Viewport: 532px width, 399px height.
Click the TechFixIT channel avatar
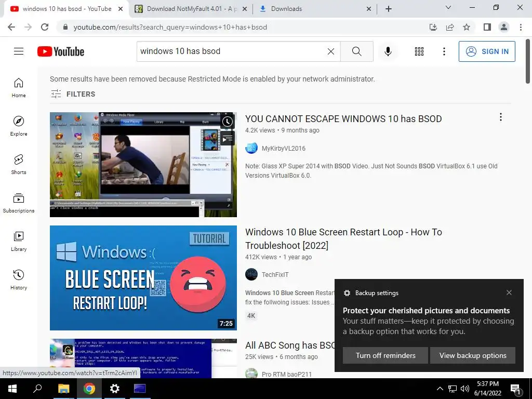tap(251, 274)
